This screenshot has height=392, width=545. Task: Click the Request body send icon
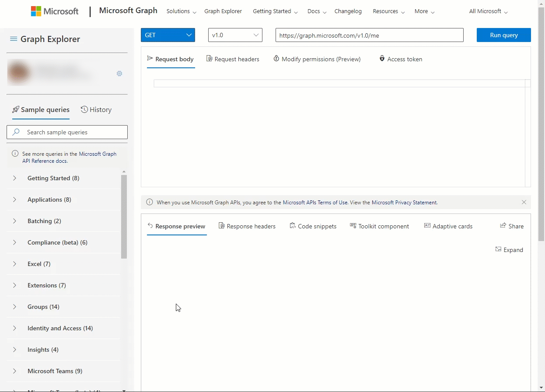pos(150,59)
